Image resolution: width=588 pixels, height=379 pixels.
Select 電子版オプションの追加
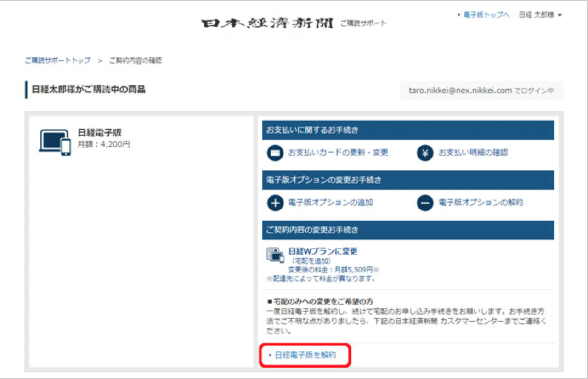331,202
